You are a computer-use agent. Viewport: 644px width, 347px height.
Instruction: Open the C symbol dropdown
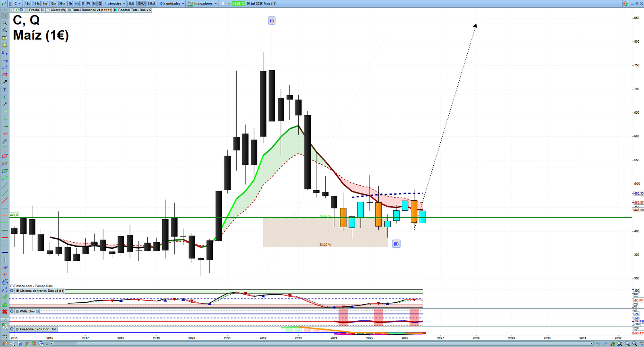[x=17, y=4]
